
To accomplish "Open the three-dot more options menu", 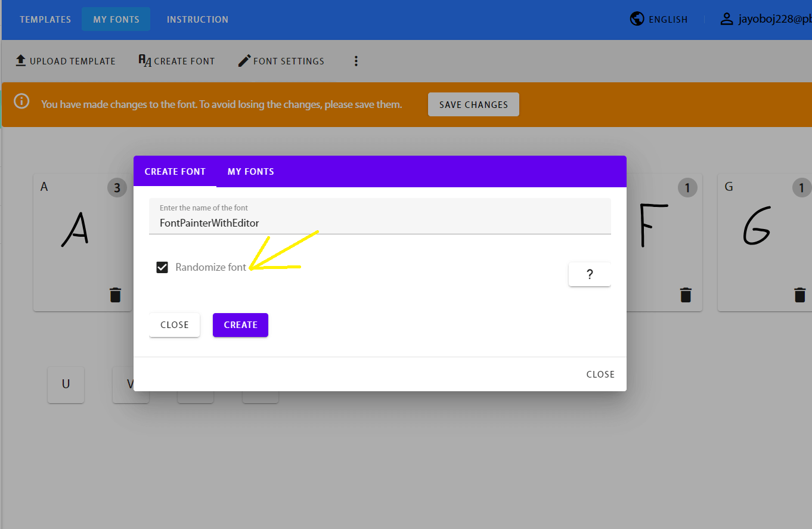I will click(356, 61).
